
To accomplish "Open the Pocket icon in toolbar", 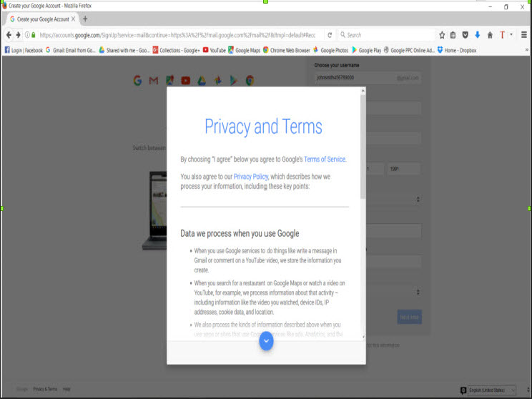I will (x=465, y=34).
